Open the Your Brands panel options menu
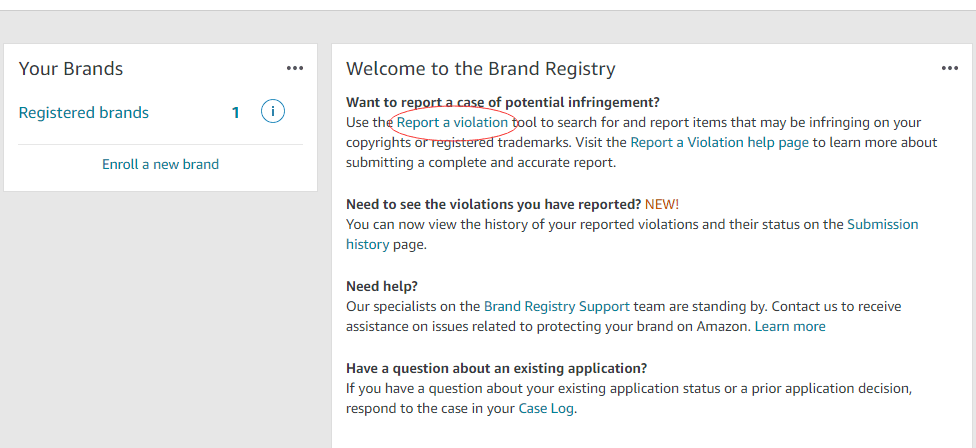Screen dimensions: 976x448 point(294,68)
